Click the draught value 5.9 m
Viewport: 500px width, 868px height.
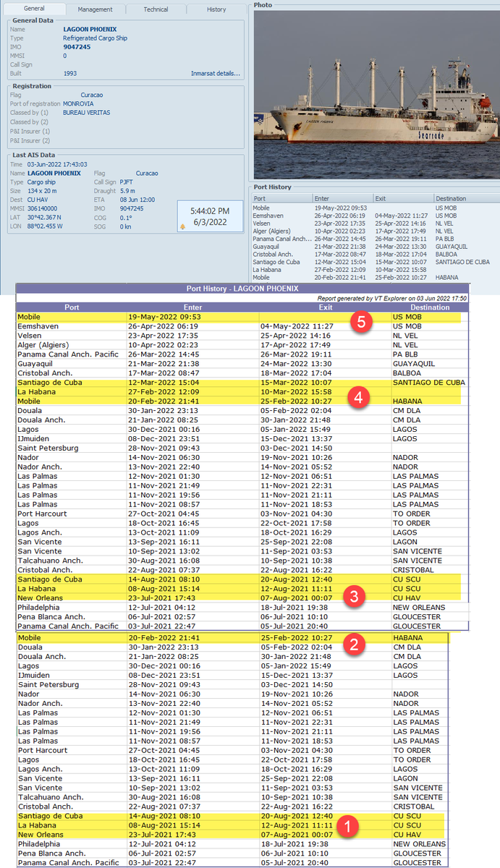click(127, 191)
